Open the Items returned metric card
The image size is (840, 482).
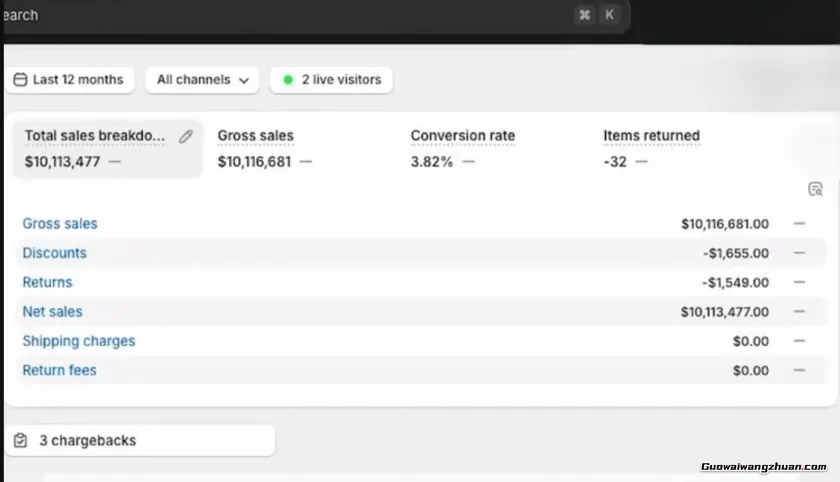[651, 149]
